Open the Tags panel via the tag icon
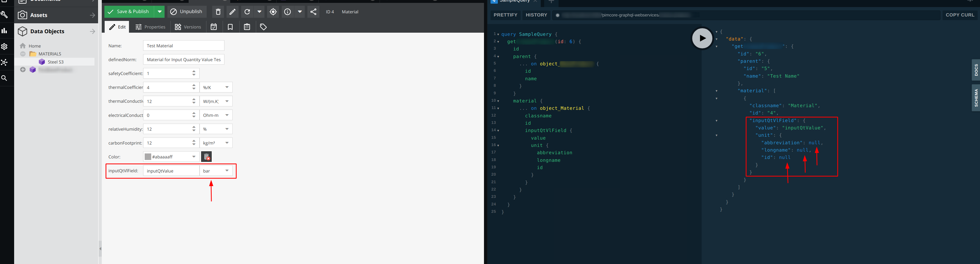 (263, 27)
